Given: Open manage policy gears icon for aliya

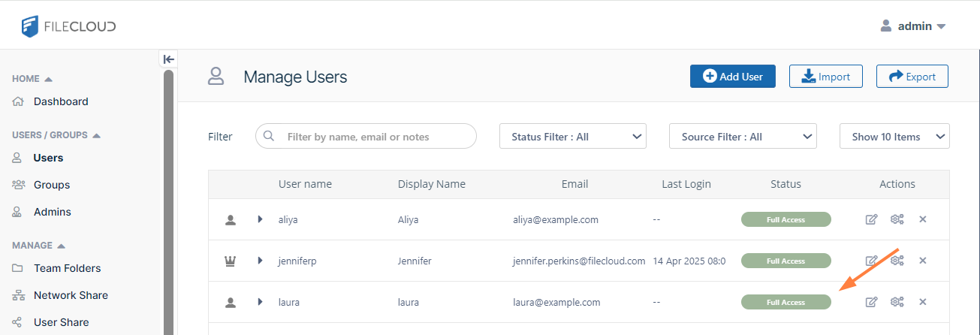Looking at the screenshot, I should 897,219.
